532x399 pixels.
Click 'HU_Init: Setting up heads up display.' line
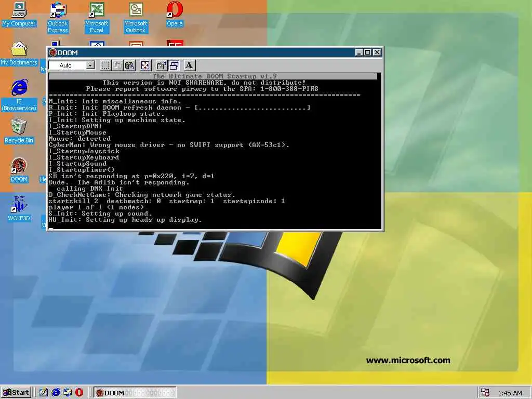(x=125, y=220)
